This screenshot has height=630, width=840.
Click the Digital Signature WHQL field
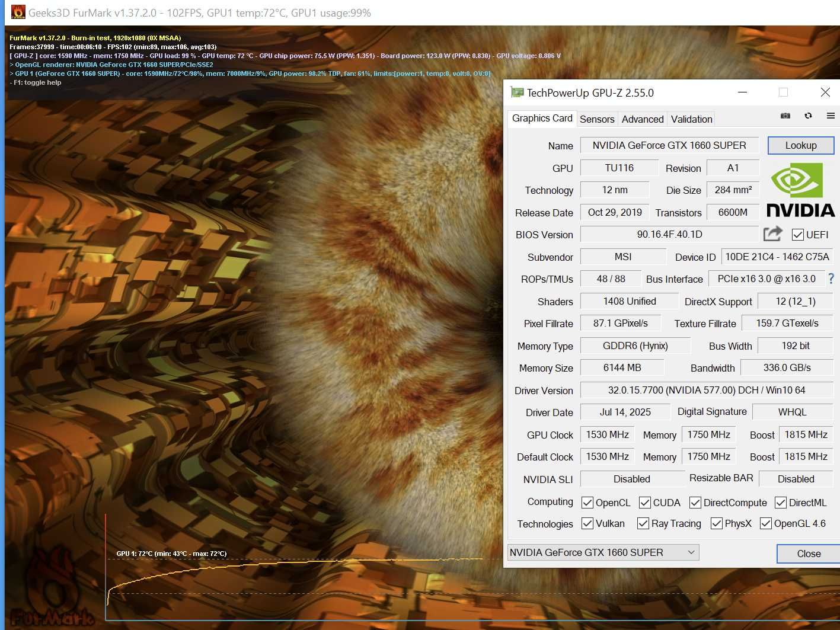pos(793,412)
